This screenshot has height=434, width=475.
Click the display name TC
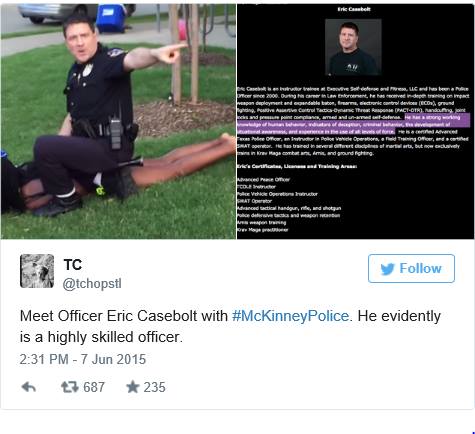pos(73,265)
